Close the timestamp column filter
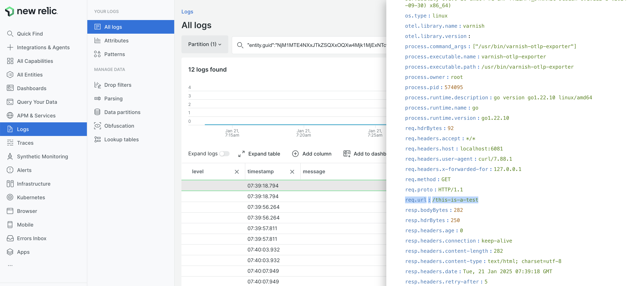Screen dimensions: 644x286 click(x=292, y=171)
